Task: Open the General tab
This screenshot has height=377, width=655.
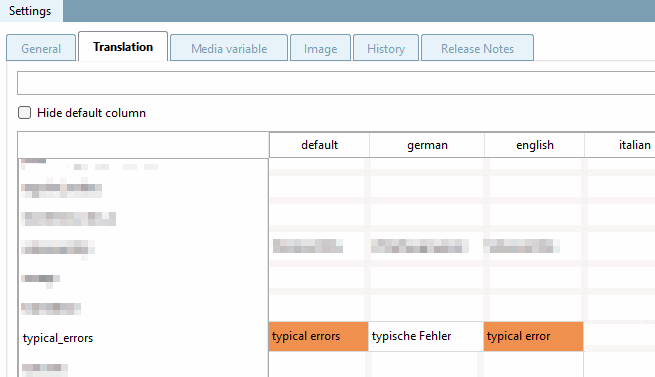Action: (x=41, y=48)
